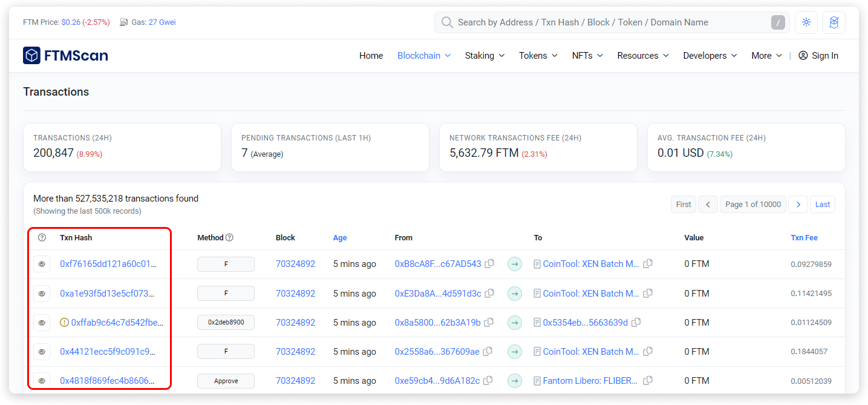Toggle the light/dark theme sun icon
868x405 pixels.
coord(806,22)
